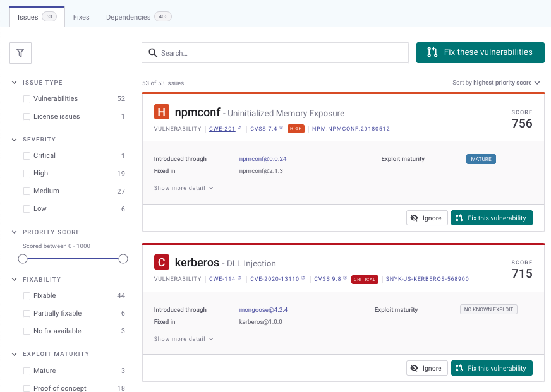Screen dimensions: 551x392
Task: Open external link icon beside CVSS 7.4
Action: [x=281, y=128]
